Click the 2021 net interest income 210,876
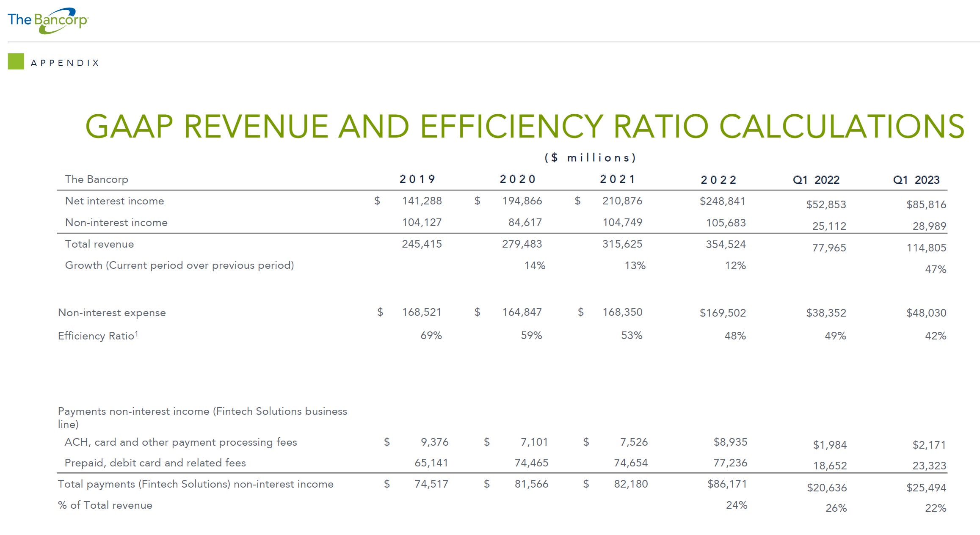 tap(622, 201)
